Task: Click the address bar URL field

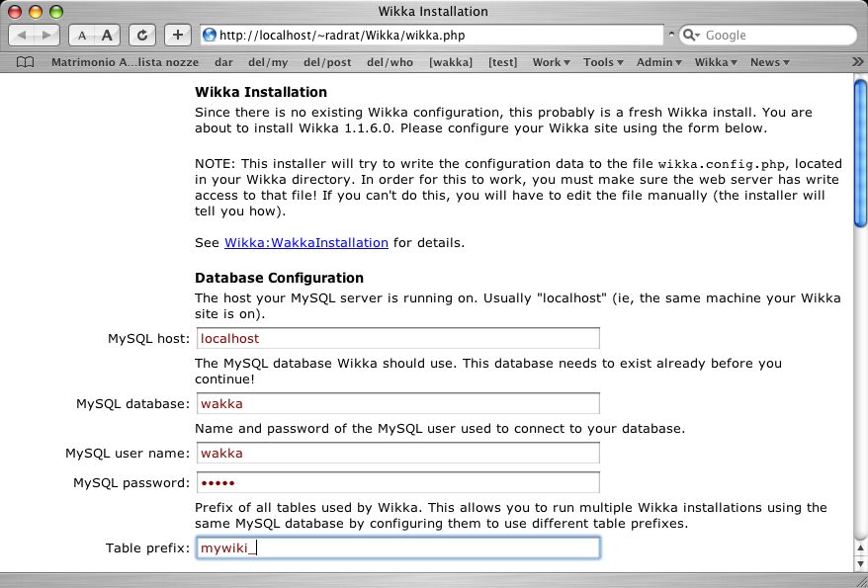Action: (432, 36)
